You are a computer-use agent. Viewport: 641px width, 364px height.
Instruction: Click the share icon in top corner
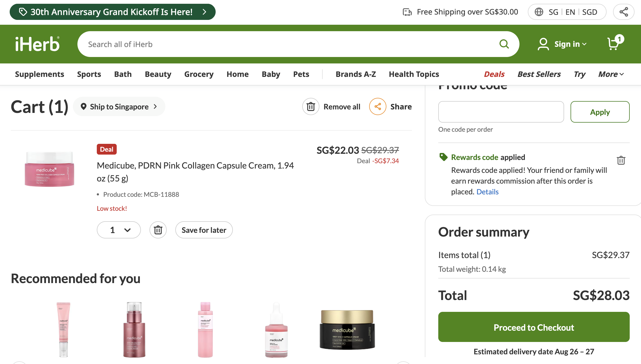[x=624, y=12]
